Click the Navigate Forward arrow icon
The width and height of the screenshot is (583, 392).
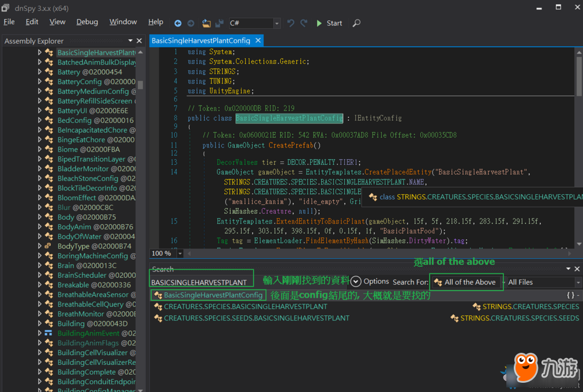[x=191, y=23]
